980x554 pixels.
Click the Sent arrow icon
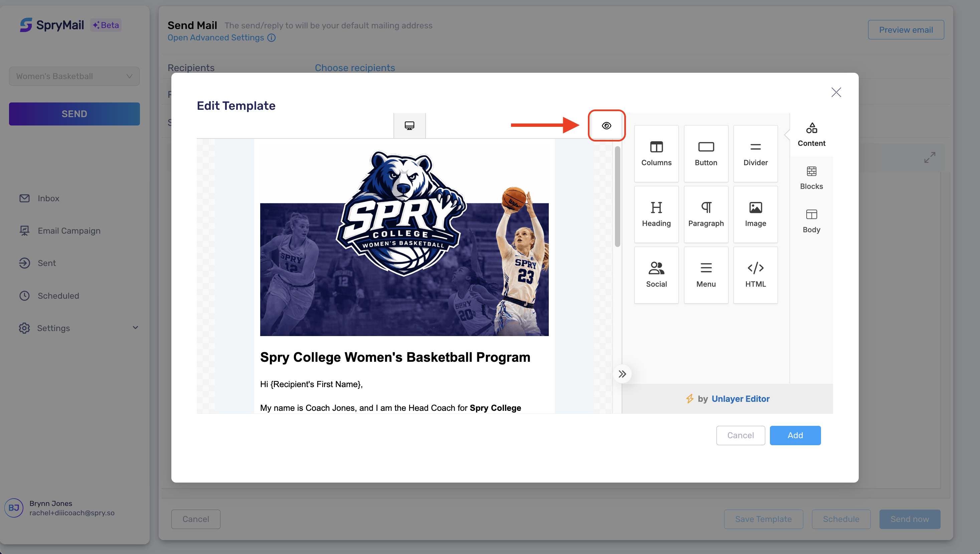(24, 263)
